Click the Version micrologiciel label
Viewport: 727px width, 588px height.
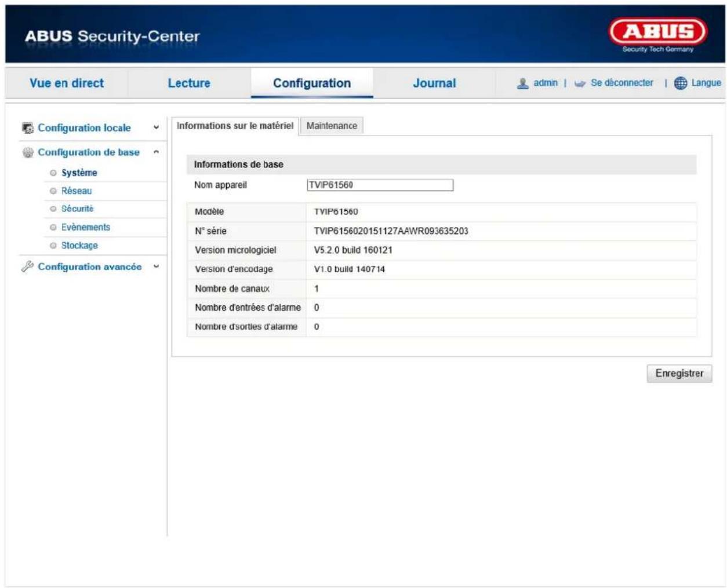tap(235, 250)
